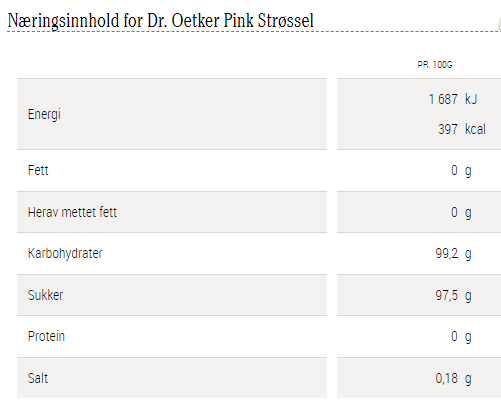
Task: Click the Energi row label
Action: [44, 114]
